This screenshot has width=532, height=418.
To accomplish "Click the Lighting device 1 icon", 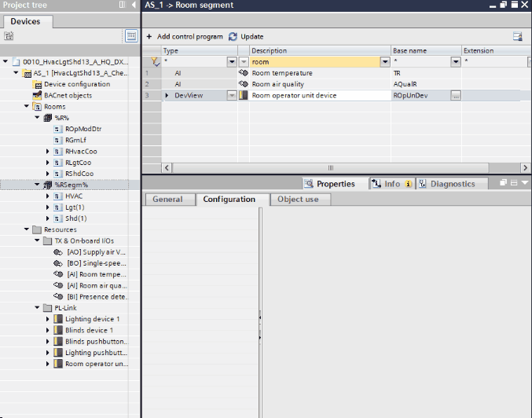I will pos(58,319).
